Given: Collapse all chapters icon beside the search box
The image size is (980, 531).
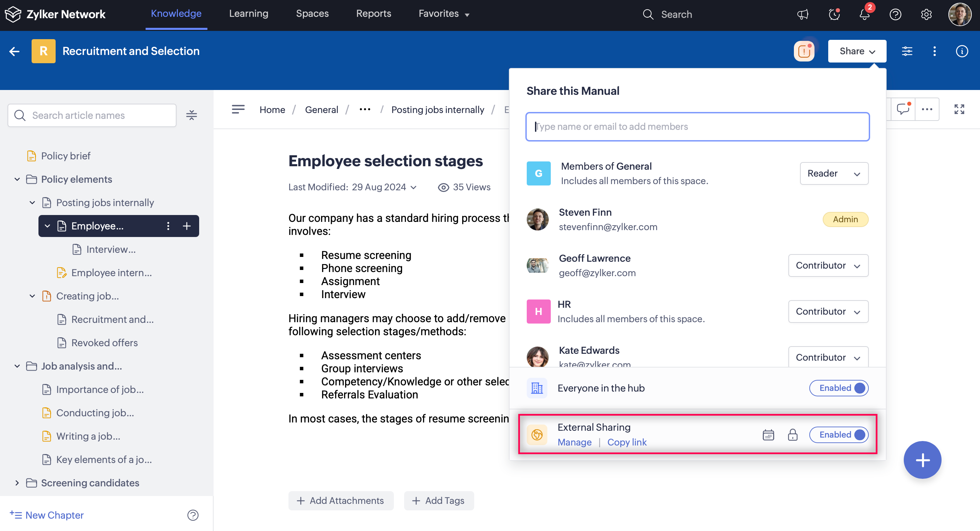Looking at the screenshot, I should click(191, 115).
